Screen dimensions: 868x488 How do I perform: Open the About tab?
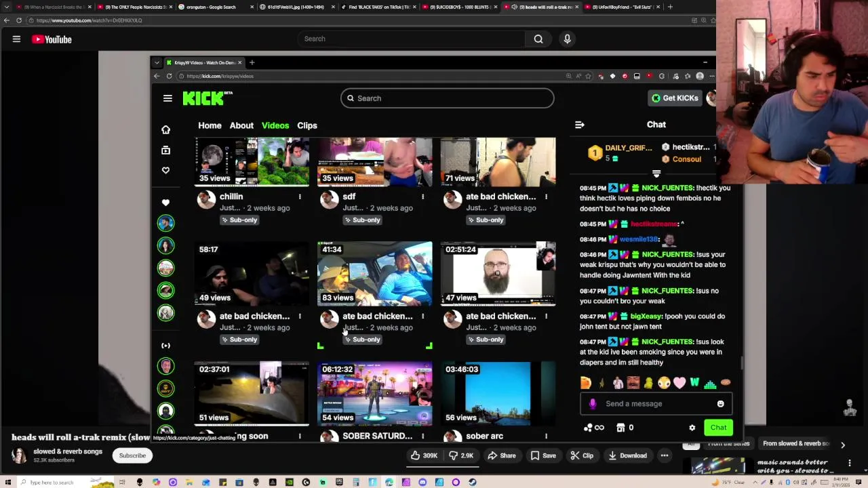(x=241, y=125)
